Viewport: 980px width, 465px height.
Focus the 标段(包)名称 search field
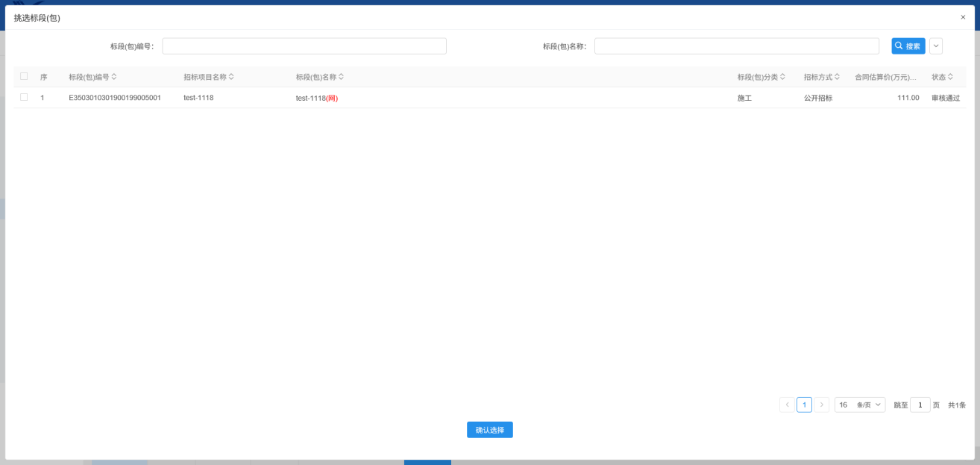tap(736, 46)
